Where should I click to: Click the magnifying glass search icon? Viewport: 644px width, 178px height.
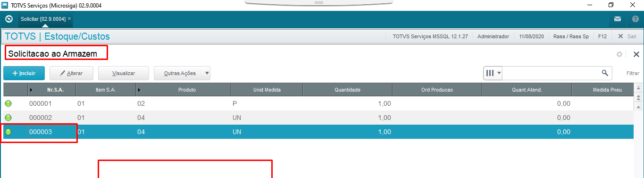(x=605, y=73)
